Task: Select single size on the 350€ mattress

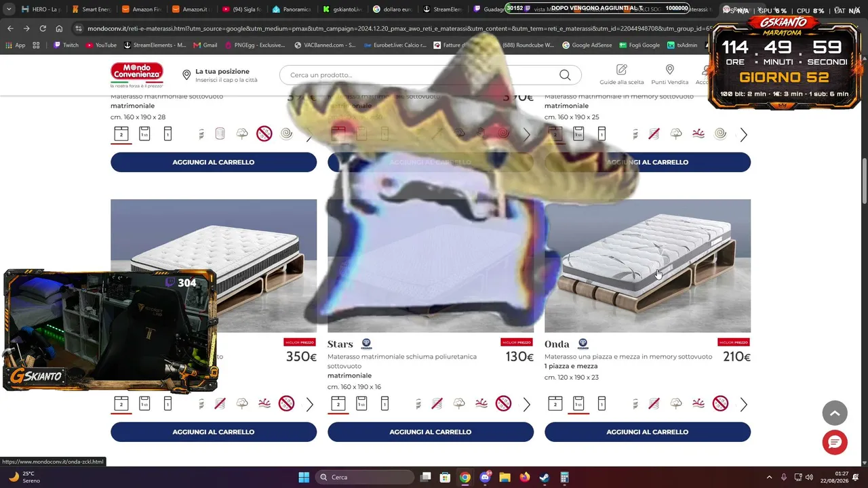Action: (x=167, y=404)
